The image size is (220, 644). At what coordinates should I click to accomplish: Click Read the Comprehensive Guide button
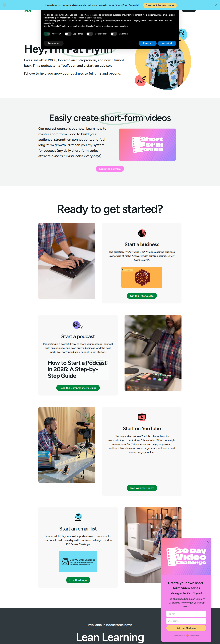click(x=78, y=388)
